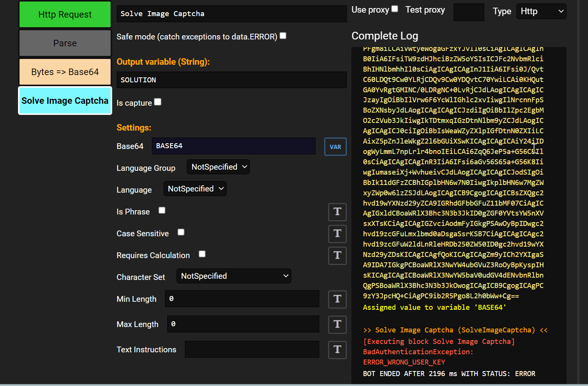Toggle text mode icon for Case Sensitive
Image resolution: width=588 pixels, height=386 pixels.
pyautogui.click(x=337, y=234)
